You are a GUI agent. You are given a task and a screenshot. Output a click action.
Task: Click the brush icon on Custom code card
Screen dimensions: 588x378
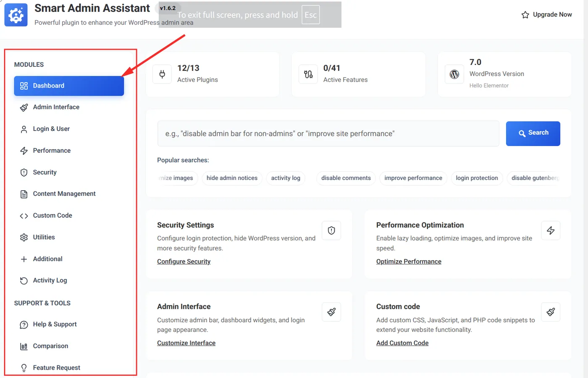(x=551, y=312)
